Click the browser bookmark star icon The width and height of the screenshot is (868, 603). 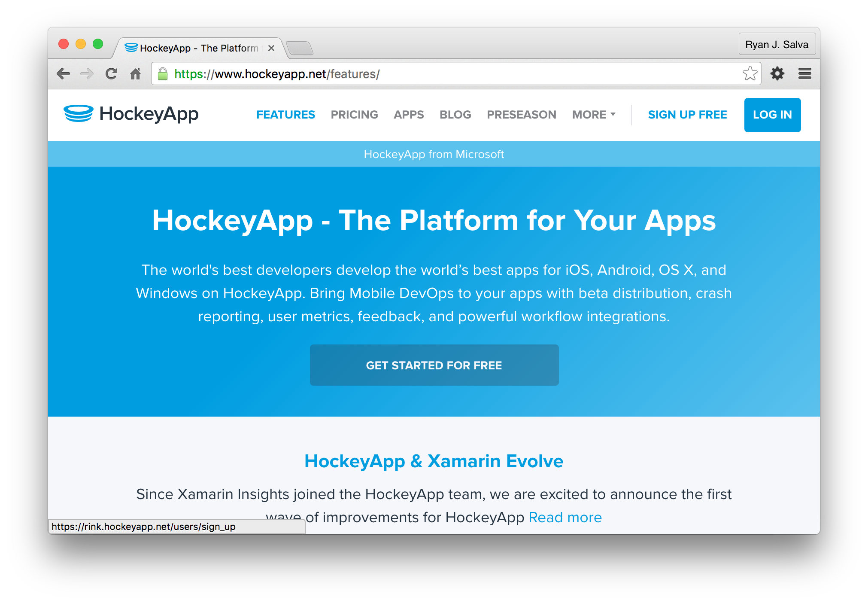(x=752, y=73)
